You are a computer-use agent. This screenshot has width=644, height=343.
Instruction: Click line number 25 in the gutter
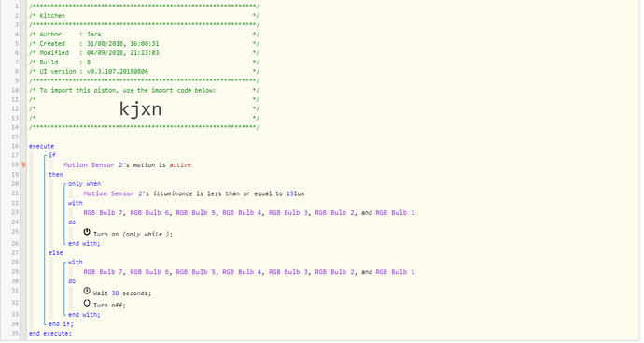(15, 232)
